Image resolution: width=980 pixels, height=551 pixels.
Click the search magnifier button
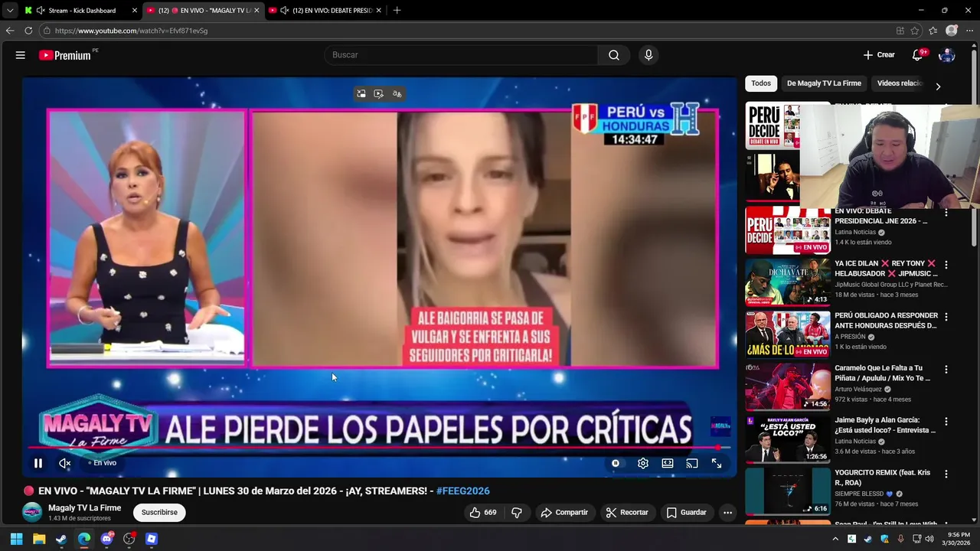pyautogui.click(x=614, y=55)
